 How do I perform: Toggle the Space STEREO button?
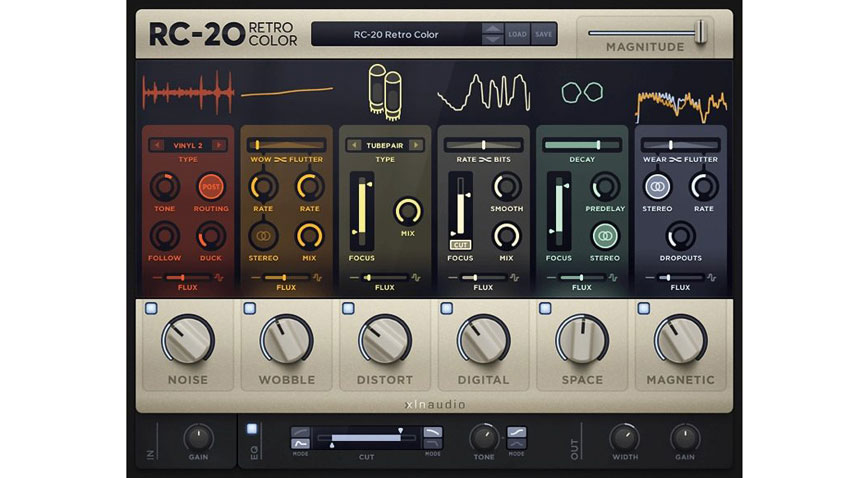(605, 236)
